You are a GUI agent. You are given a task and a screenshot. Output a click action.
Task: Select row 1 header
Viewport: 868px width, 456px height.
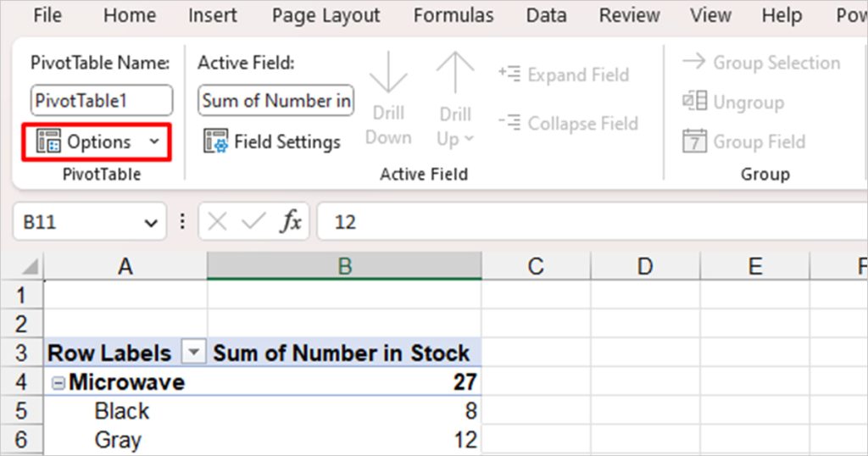(21, 295)
